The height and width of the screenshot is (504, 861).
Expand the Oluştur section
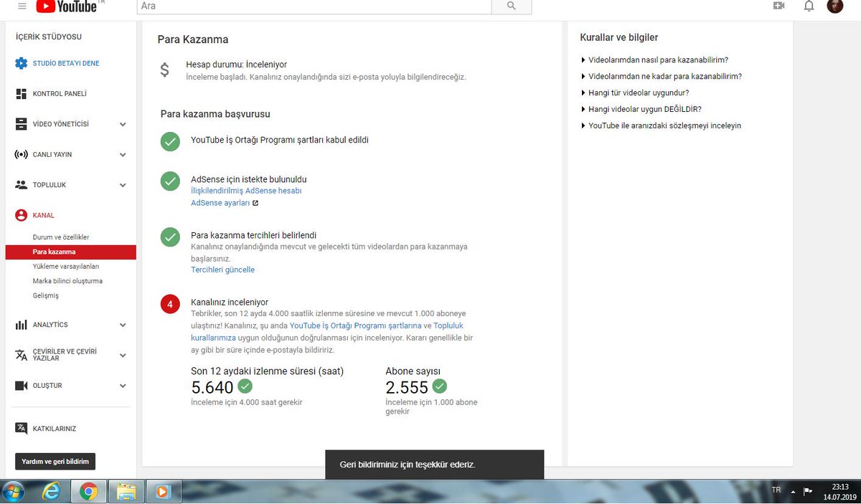click(x=123, y=386)
